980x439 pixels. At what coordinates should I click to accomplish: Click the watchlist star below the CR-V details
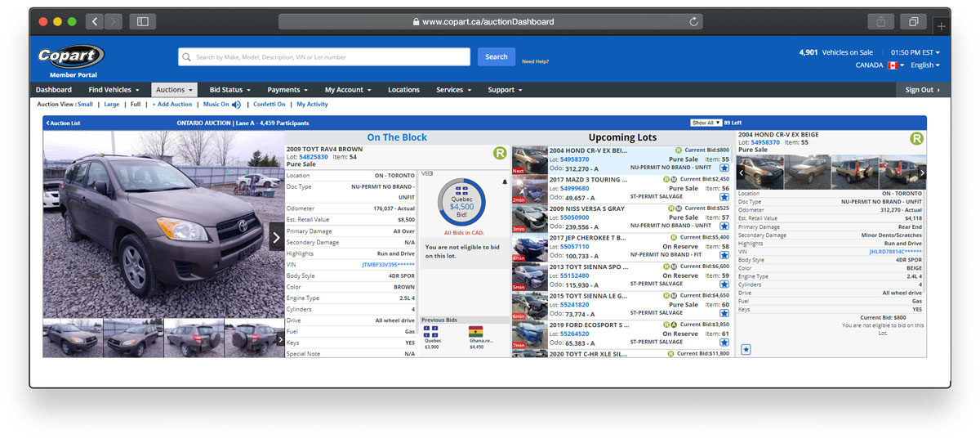coord(746,349)
